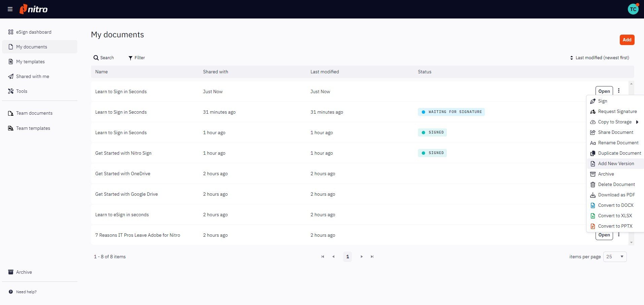Expand the Copy to Storage submenu
644x305 pixels.
(614, 122)
